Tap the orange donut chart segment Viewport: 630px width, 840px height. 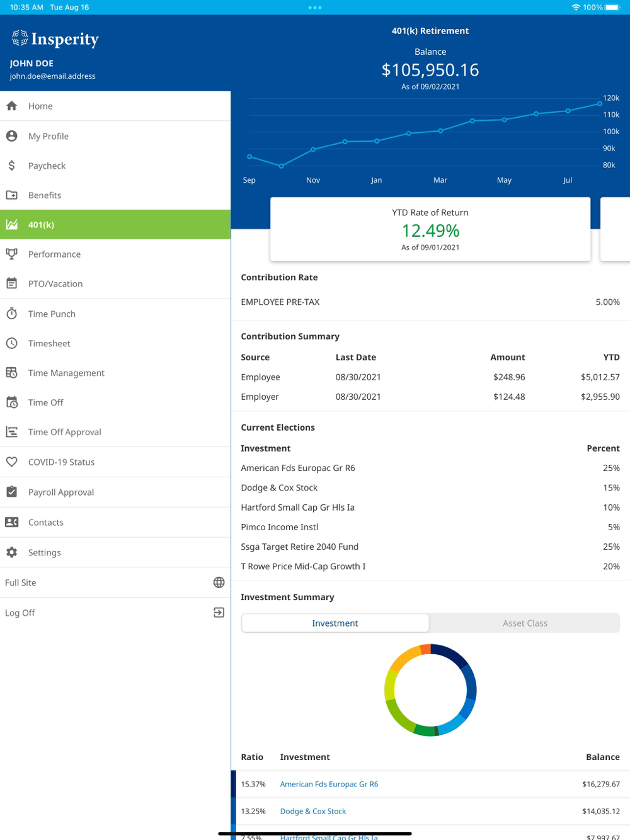click(x=425, y=649)
